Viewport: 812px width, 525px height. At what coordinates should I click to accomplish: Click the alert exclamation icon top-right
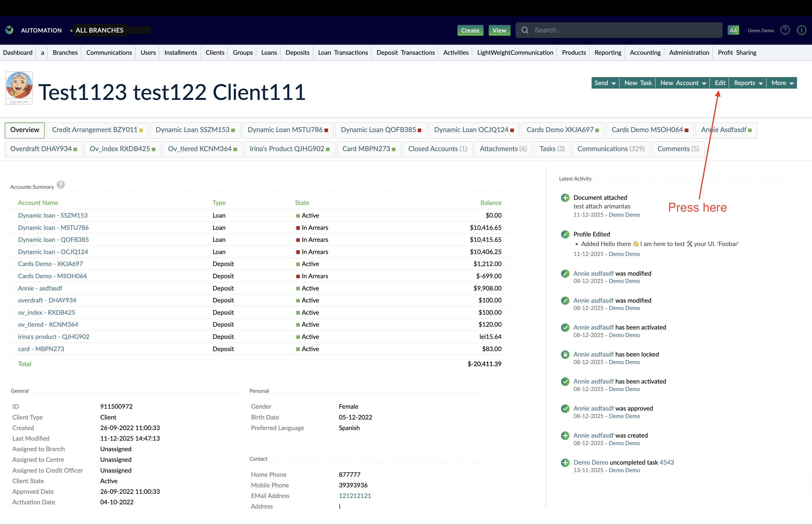pos(801,30)
